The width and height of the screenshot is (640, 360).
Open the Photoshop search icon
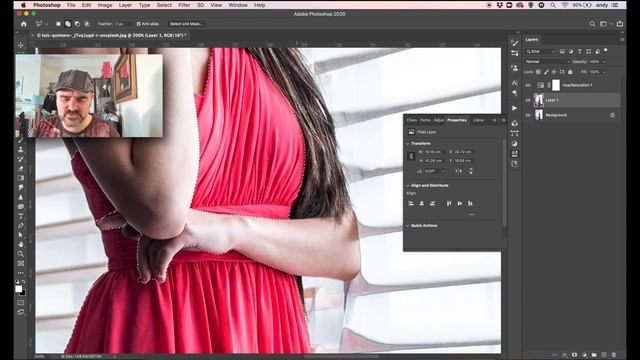(592, 24)
